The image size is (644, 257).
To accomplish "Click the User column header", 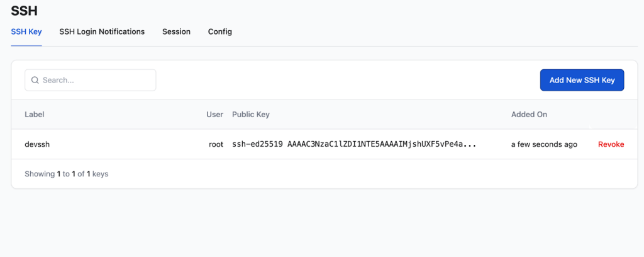I will coord(214,115).
